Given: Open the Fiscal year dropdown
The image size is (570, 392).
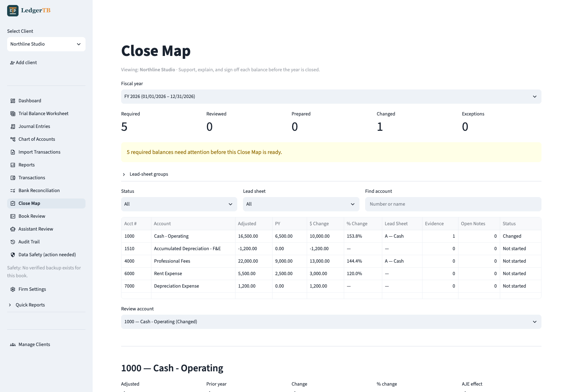Looking at the screenshot, I should click(331, 97).
